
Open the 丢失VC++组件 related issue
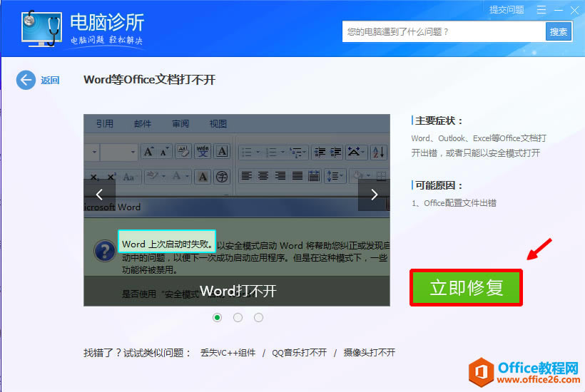[x=227, y=353]
